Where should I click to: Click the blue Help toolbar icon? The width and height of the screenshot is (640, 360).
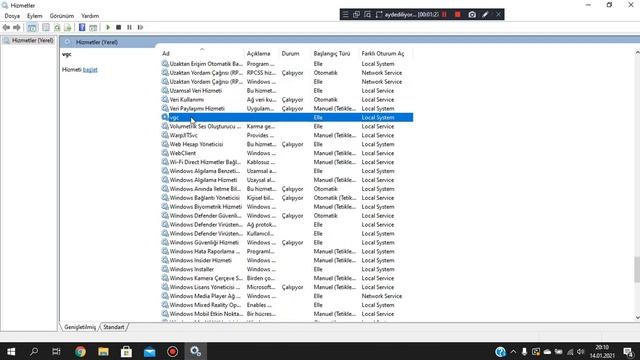pyautogui.click(x=82, y=27)
